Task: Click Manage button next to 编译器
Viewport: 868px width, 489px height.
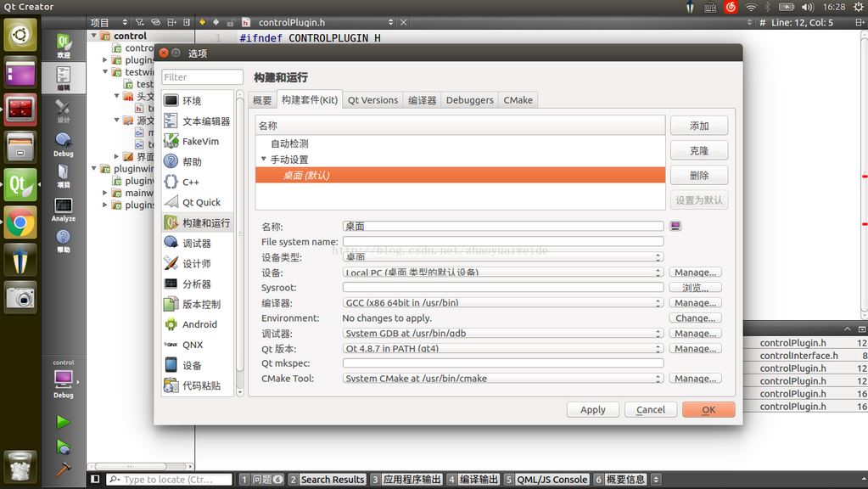Action: [x=695, y=303]
